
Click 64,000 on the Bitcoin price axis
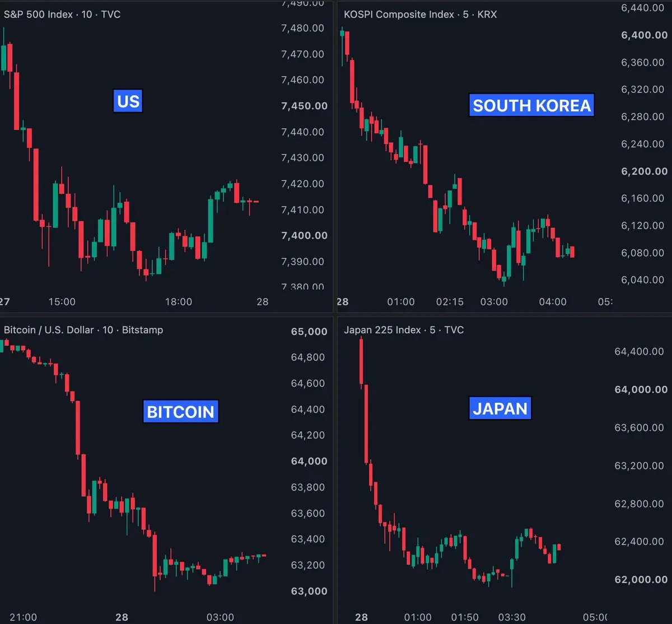pyautogui.click(x=309, y=462)
